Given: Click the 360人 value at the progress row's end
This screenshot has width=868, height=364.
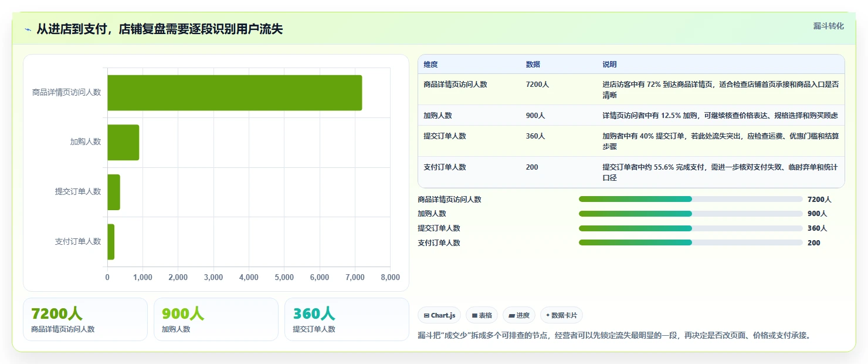Looking at the screenshot, I should pyautogui.click(x=817, y=228).
